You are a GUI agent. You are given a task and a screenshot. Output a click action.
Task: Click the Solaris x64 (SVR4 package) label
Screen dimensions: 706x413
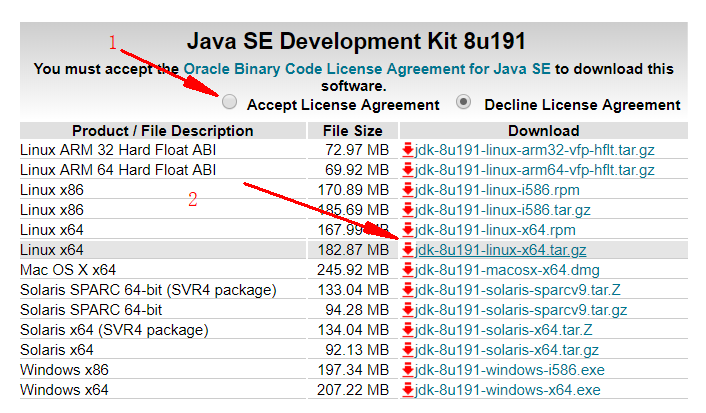pyautogui.click(x=114, y=330)
